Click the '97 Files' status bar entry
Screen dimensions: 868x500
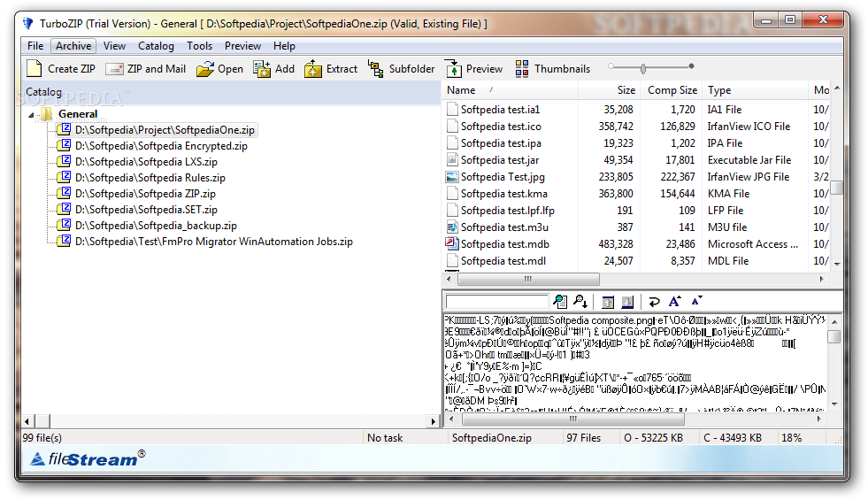(x=583, y=438)
